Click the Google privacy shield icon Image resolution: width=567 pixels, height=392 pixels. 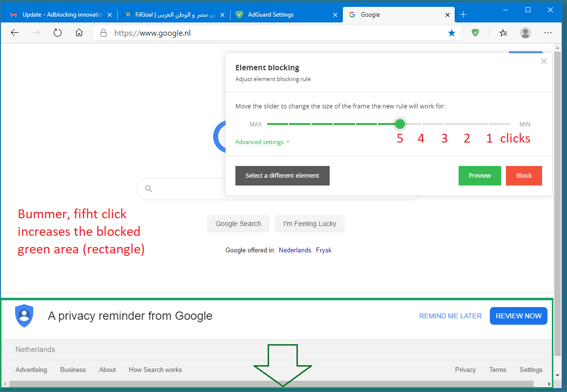tap(24, 316)
